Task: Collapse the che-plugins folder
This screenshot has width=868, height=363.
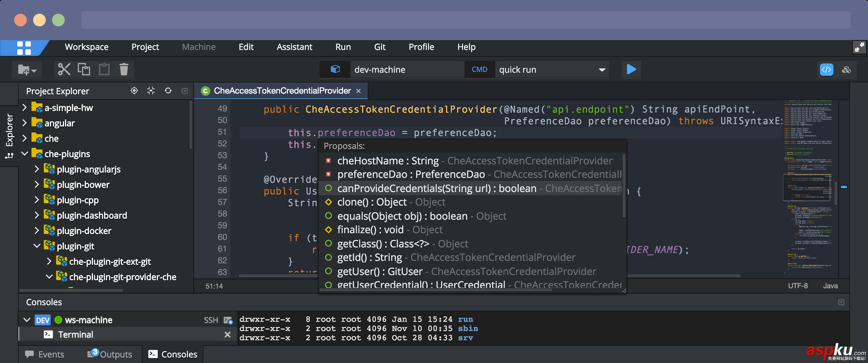Action: (25, 154)
